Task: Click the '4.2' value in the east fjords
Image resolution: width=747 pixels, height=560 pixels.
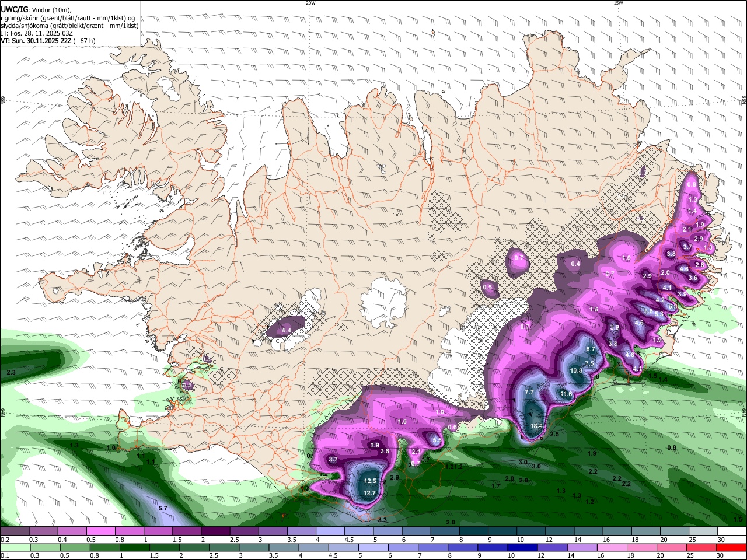Action: click(x=661, y=300)
